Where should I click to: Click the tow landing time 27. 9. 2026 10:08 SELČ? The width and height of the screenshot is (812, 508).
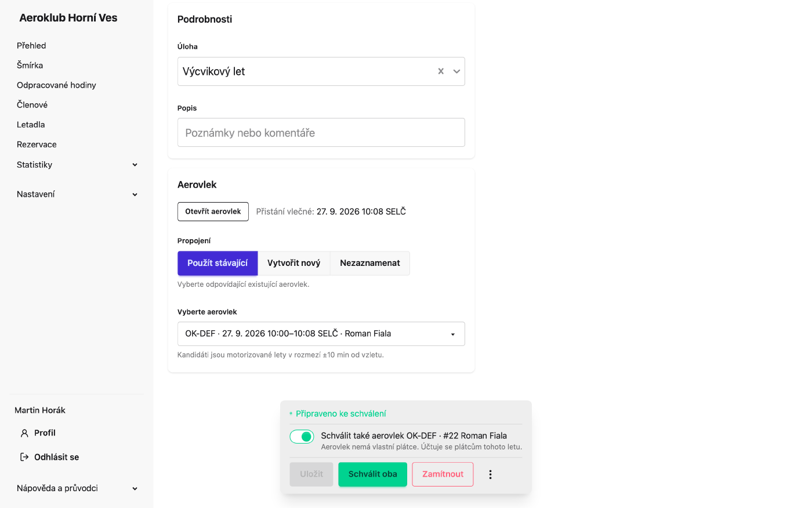(361, 211)
